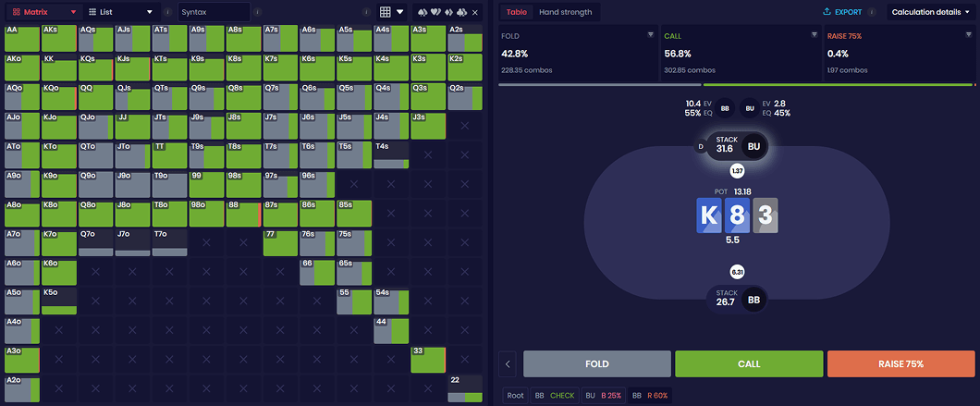
Task: Select the 22 hand cell in matrix
Action: [x=465, y=388]
